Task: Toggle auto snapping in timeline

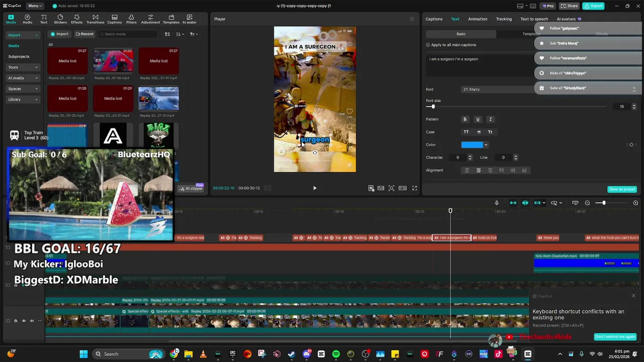Action: point(525,203)
